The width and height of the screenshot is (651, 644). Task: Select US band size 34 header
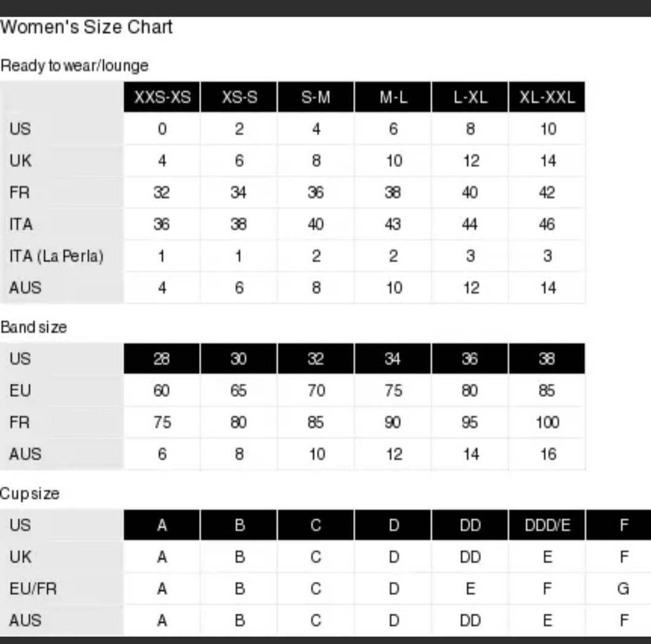click(393, 358)
